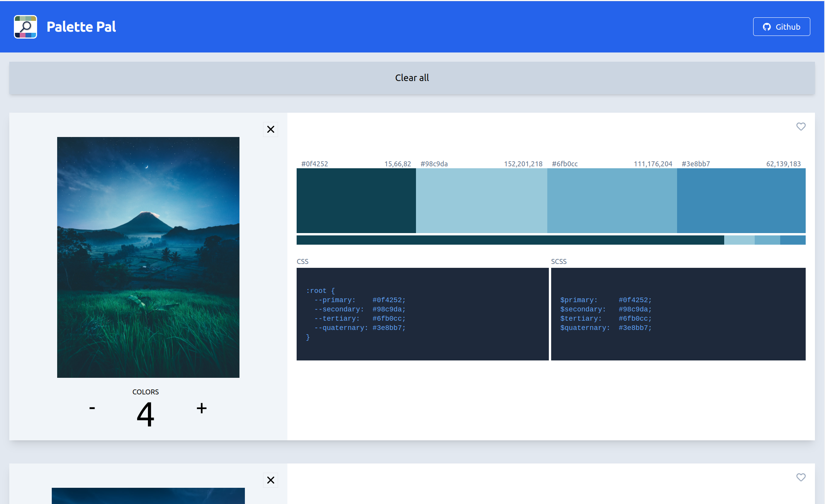Click the Palette Pal title link
The width and height of the screenshot is (825, 504).
(x=81, y=27)
